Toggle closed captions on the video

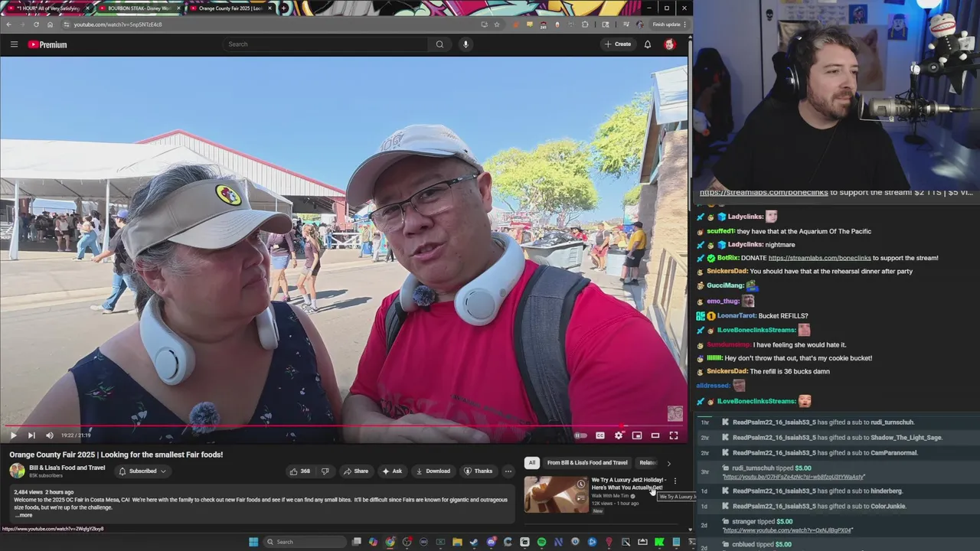coord(600,435)
